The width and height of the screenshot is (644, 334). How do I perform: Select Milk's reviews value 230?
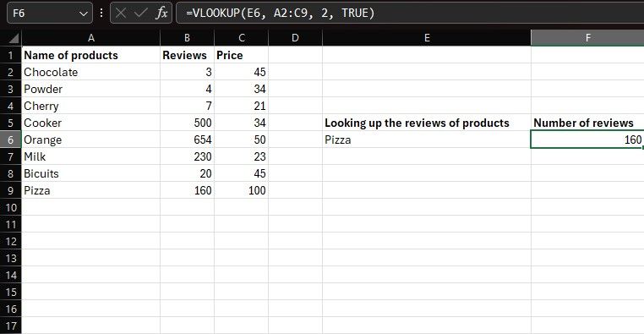click(187, 156)
